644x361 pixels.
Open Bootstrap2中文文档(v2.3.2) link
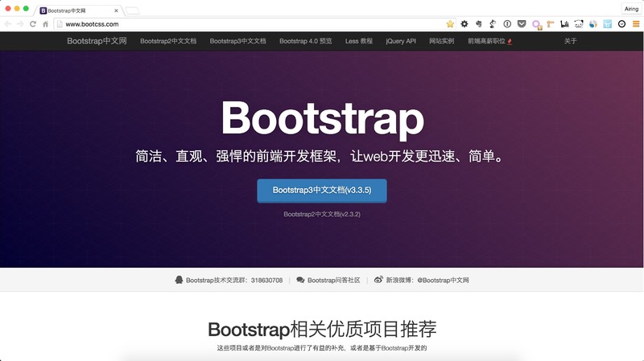coord(321,214)
